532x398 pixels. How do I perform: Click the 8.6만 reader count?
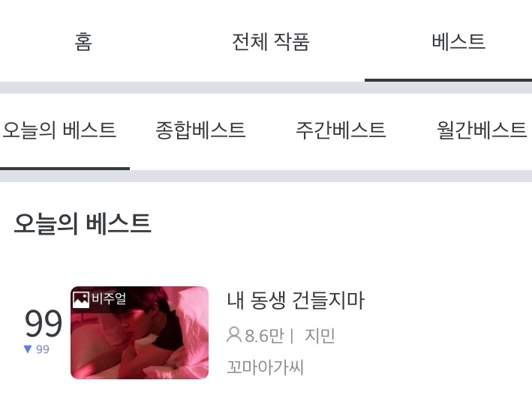[x=264, y=336]
